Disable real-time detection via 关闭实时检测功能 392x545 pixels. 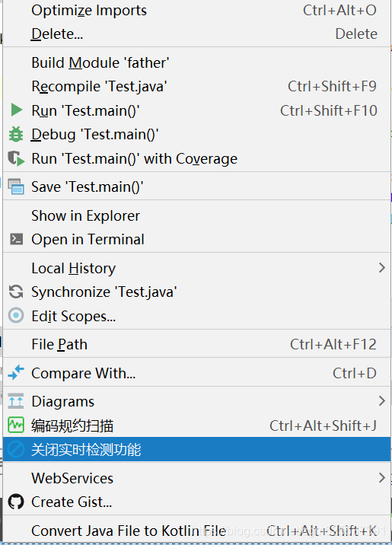coord(196,449)
